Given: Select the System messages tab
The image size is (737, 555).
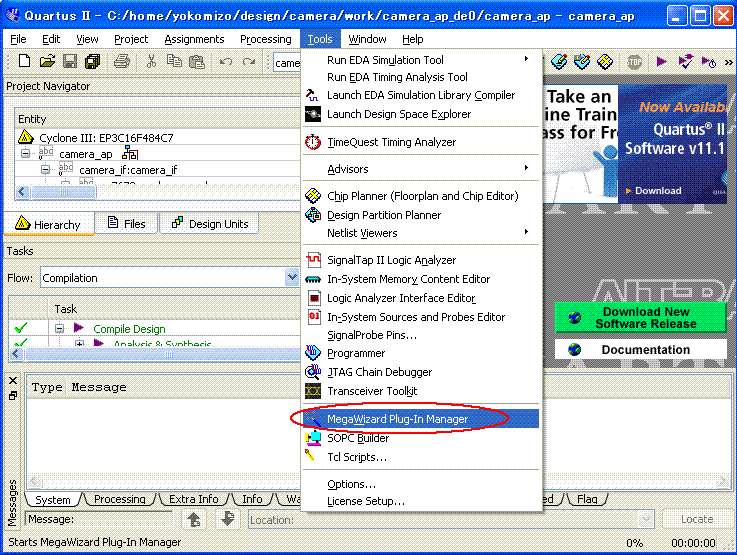Looking at the screenshot, I should [x=53, y=500].
